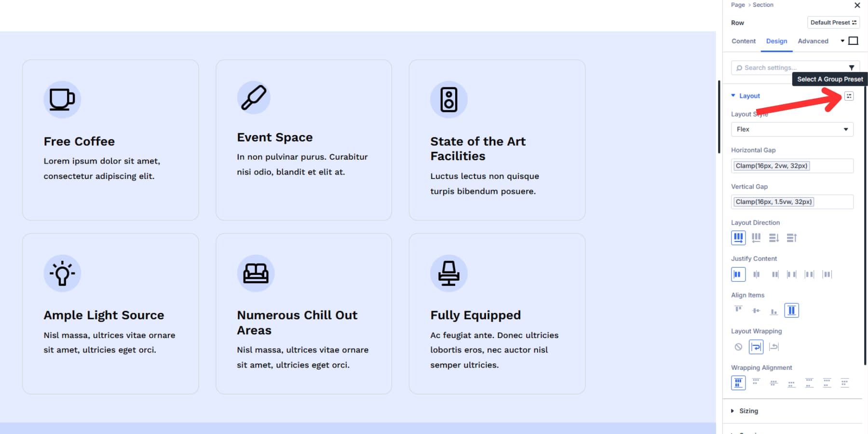Collapse the Layout settings group
Screen dimensions: 868x434
click(749, 96)
